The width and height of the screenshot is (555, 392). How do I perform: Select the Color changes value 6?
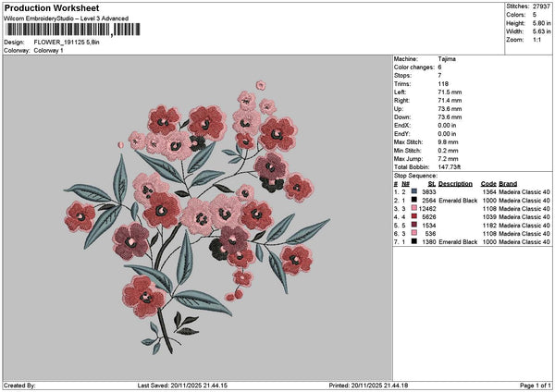pyautogui.click(x=439, y=67)
